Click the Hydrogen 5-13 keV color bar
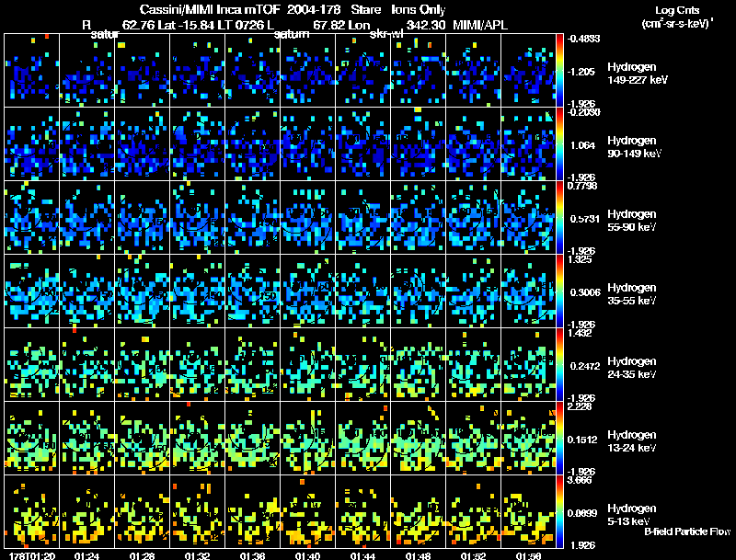736x560 pixels. 559,512
